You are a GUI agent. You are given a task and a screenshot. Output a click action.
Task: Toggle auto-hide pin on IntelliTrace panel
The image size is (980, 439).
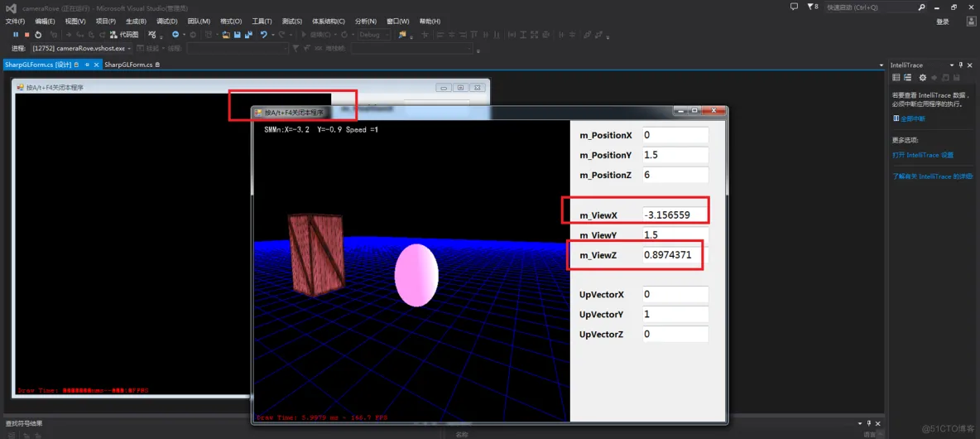pyautogui.click(x=961, y=65)
